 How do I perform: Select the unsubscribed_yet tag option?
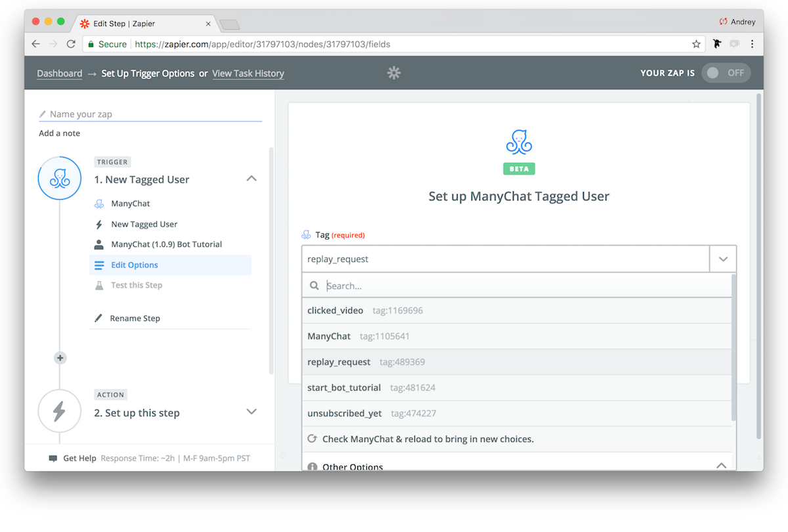516,413
